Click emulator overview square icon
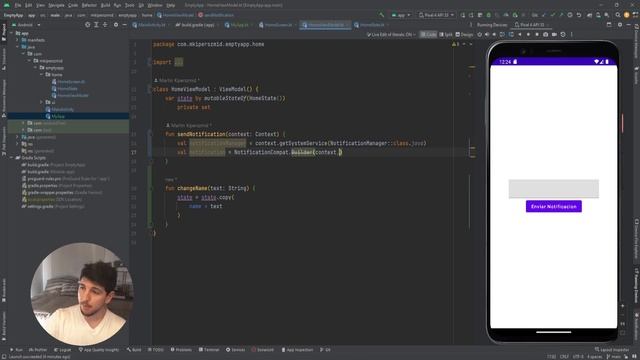The height and width of the screenshot is (360, 640). (x=537, y=35)
